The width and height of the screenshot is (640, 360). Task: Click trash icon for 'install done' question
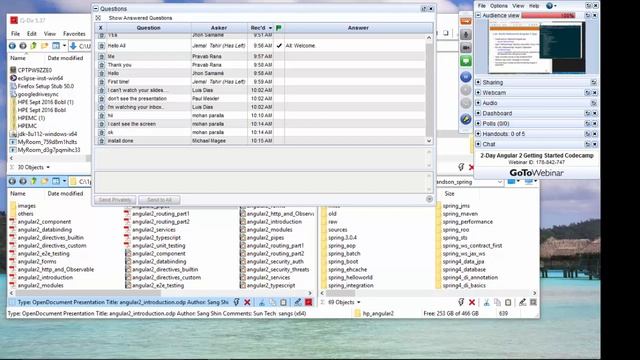tap(101, 140)
